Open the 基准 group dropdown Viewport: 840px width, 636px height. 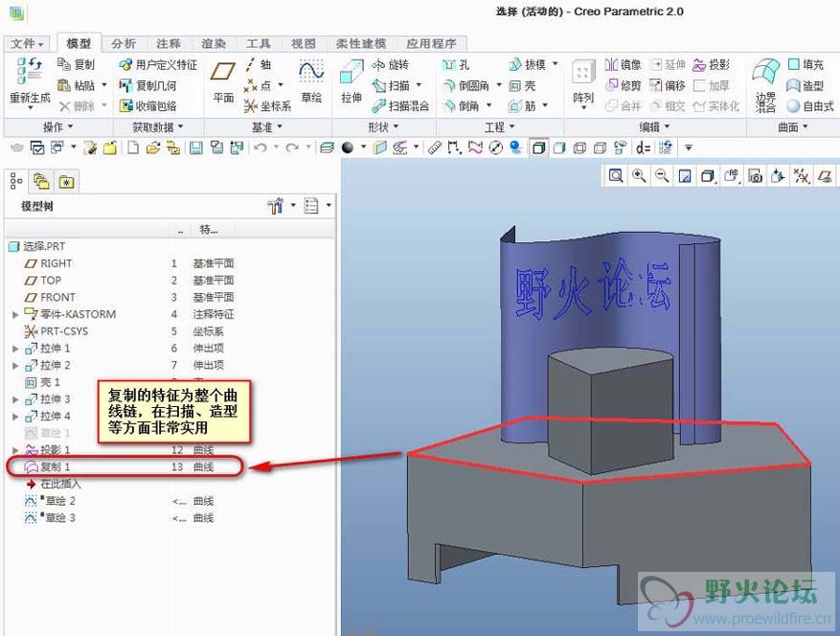[x=267, y=127]
